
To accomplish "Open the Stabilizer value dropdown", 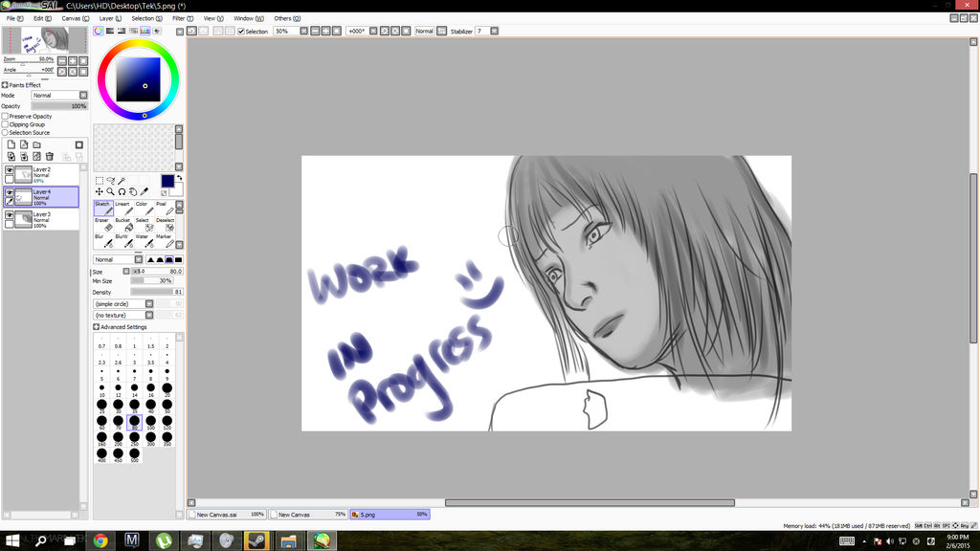I will point(495,31).
